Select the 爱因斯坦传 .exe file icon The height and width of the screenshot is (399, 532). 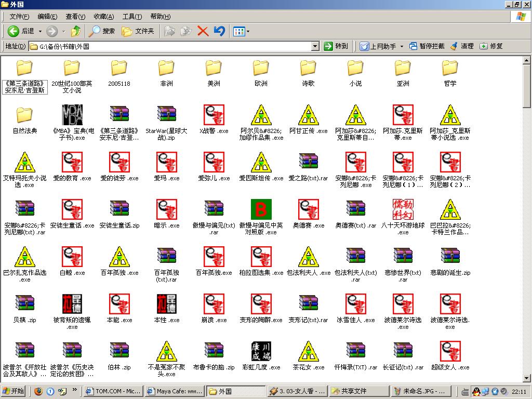(261, 163)
